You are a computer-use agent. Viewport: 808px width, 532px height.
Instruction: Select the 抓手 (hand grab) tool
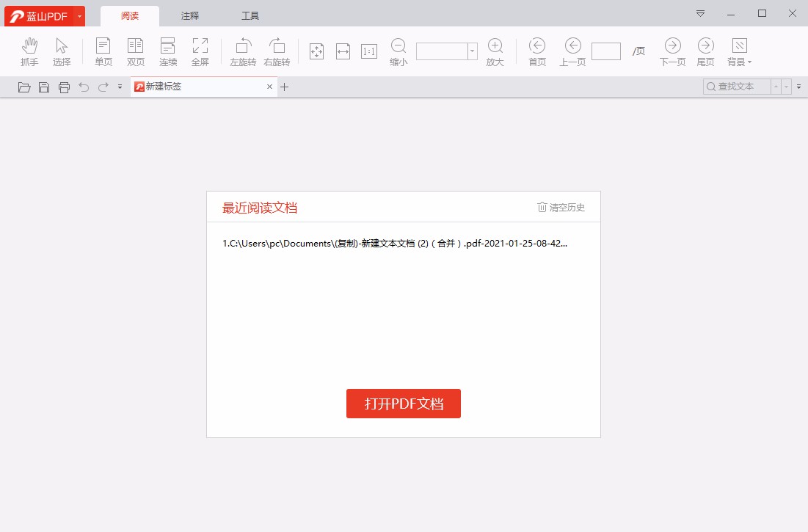pos(29,50)
